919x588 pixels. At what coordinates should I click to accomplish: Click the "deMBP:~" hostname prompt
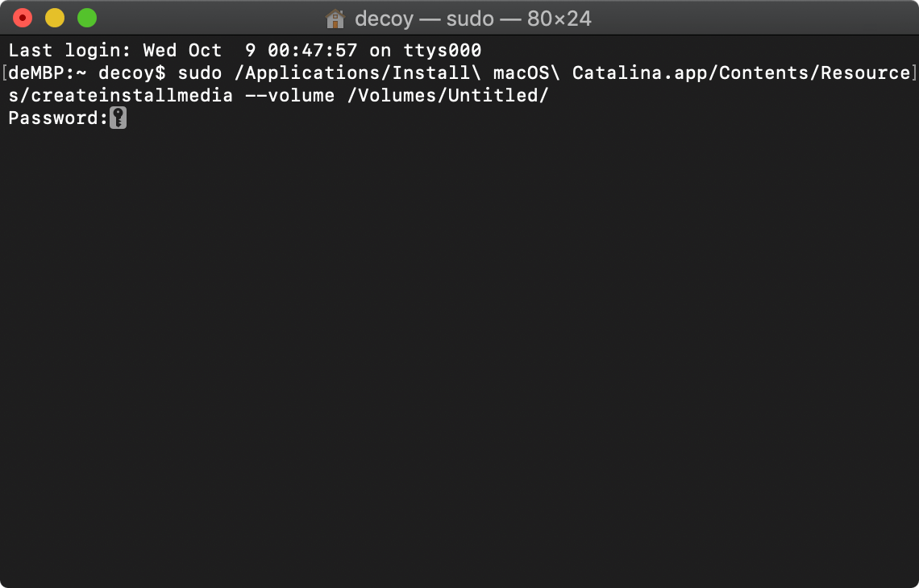point(48,73)
